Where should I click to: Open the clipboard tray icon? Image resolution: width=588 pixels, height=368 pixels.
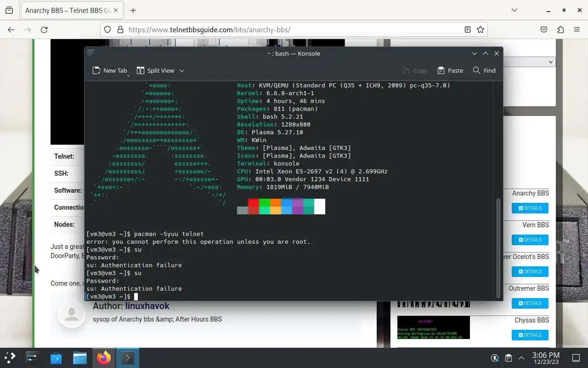[x=509, y=358]
